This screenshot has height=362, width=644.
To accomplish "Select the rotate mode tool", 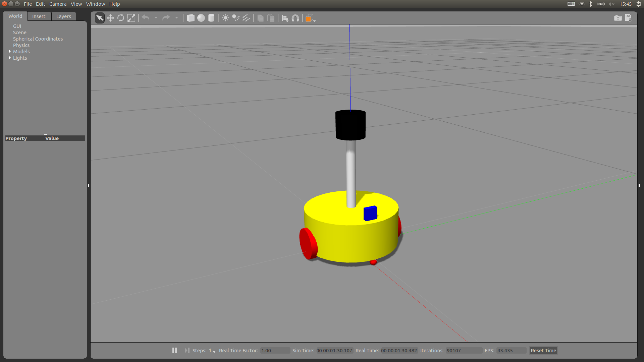I will coord(121,18).
